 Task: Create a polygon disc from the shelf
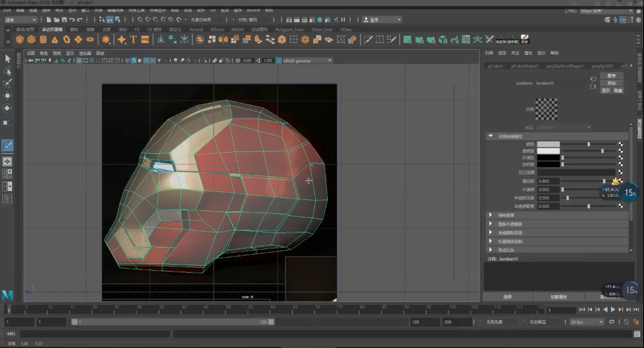[x=90, y=39]
